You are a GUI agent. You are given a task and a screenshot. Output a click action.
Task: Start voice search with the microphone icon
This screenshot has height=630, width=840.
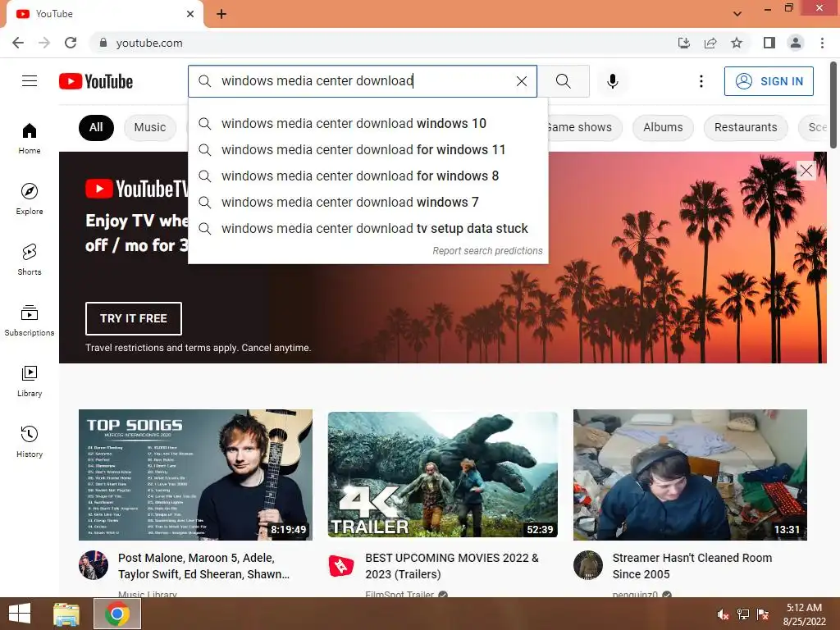tap(612, 81)
